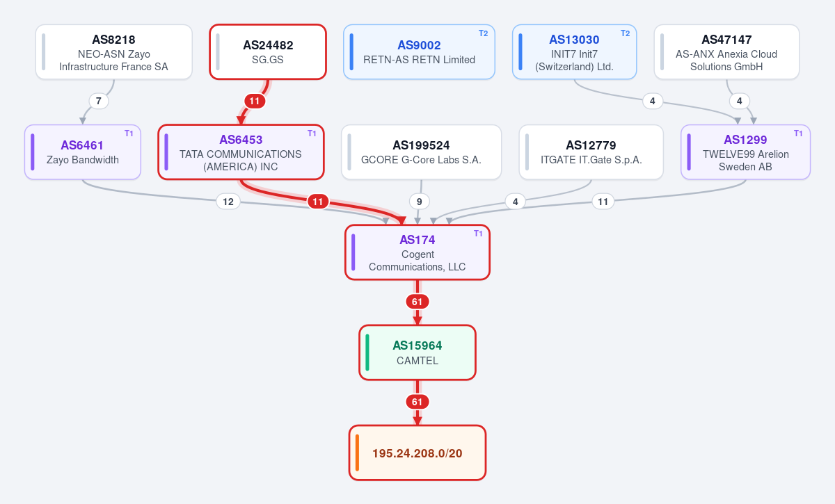Open the AS6453 TATA Communications node
This screenshot has width=835, height=504.
pyautogui.click(x=241, y=152)
